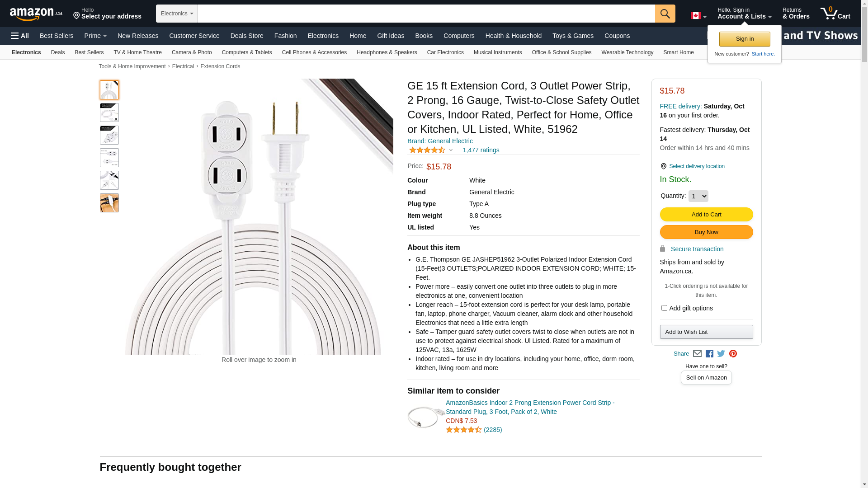Image resolution: width=868 pixels, height=488 pixels.
Task: Click the search magnifier button
Action: point(665,14)
